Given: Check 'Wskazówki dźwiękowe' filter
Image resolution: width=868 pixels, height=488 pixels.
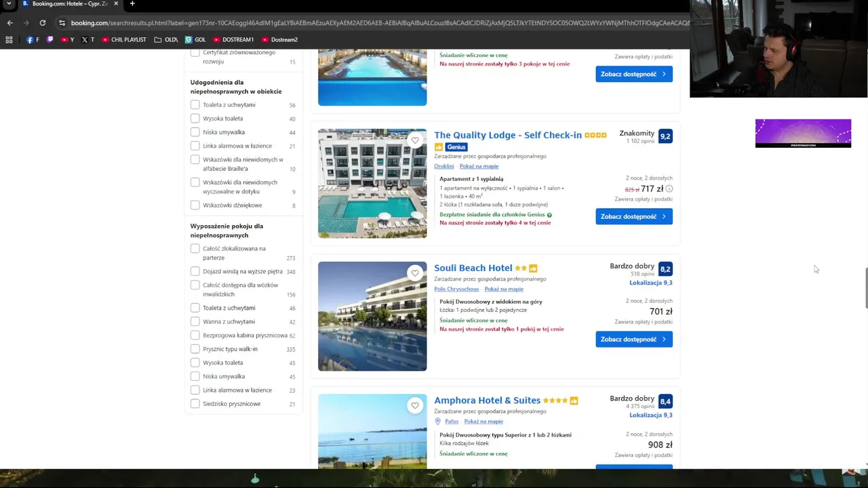Looking at the screenshot, I should 195,205.
